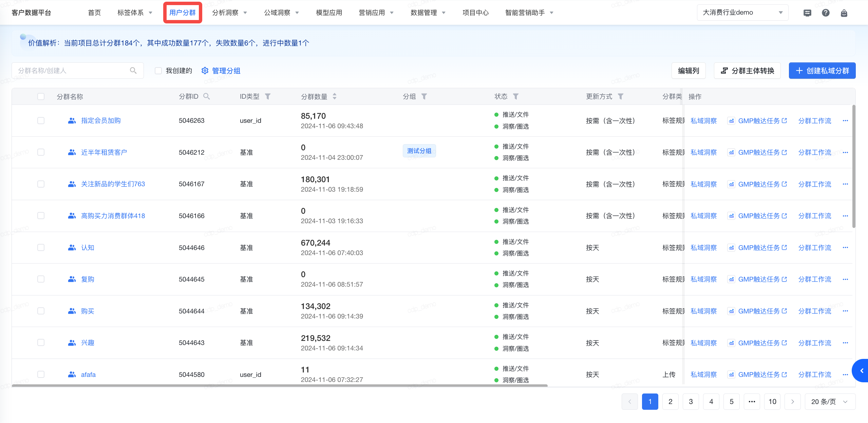Viewport: 868px width, 423px height.
Task: Click the vertical scrollbar at table right edge
Action: pyautogui.click(x=854, y=166)
